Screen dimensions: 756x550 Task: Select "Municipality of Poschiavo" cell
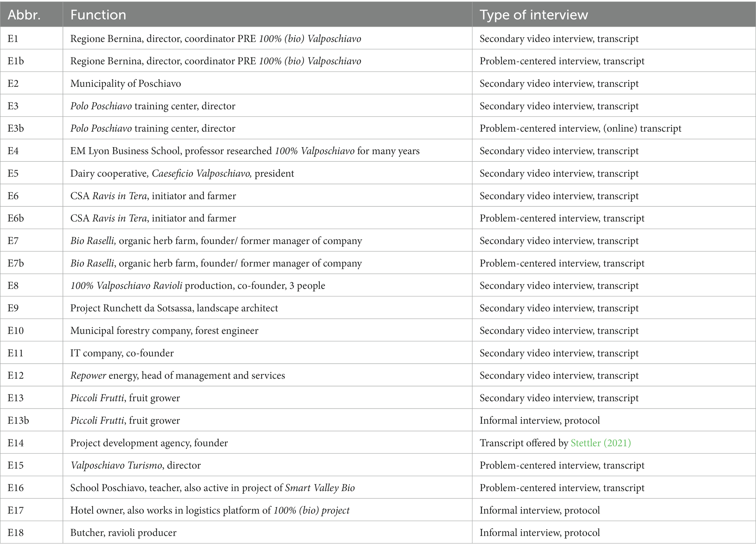tap(267, 83)
